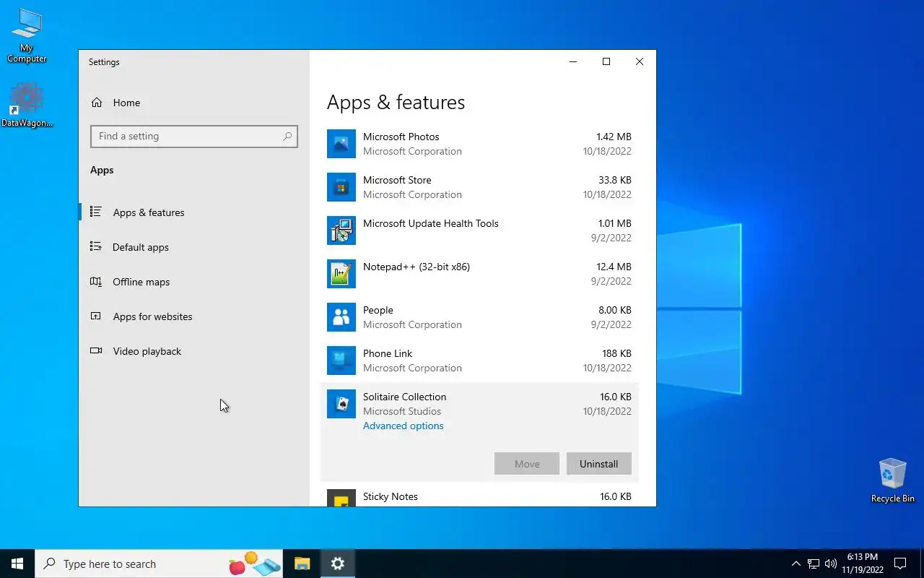This screenshot has height=578, width=924.
Task: Open the notification center icon
Action: 900,564
